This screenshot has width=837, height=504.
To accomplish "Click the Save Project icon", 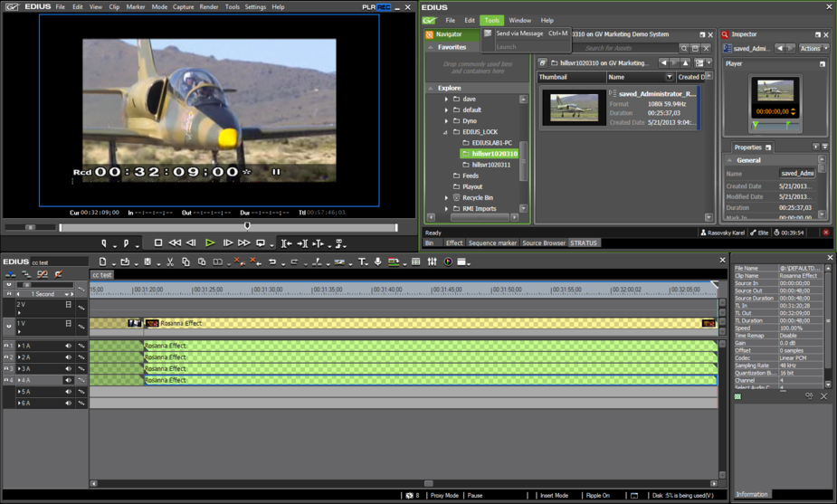I will coord(147,262).
